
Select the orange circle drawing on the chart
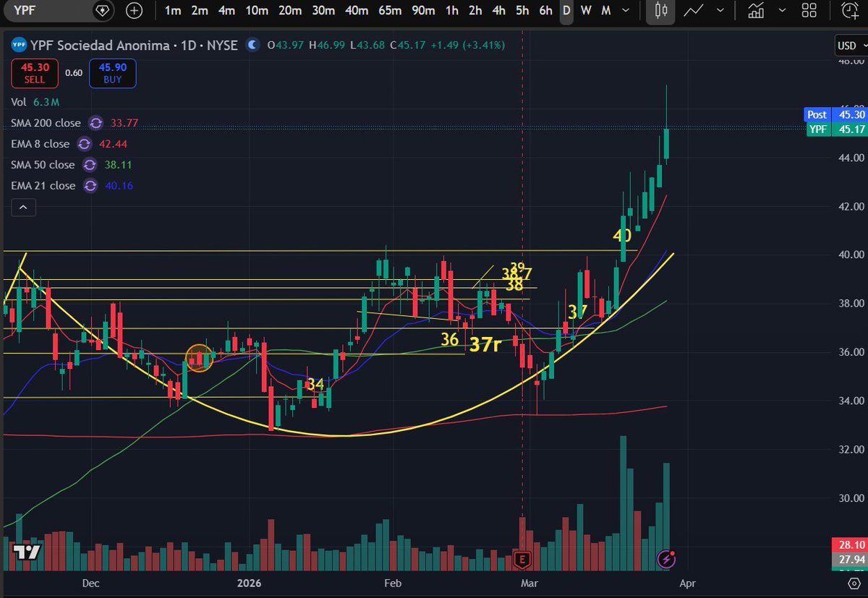[200, 358]
